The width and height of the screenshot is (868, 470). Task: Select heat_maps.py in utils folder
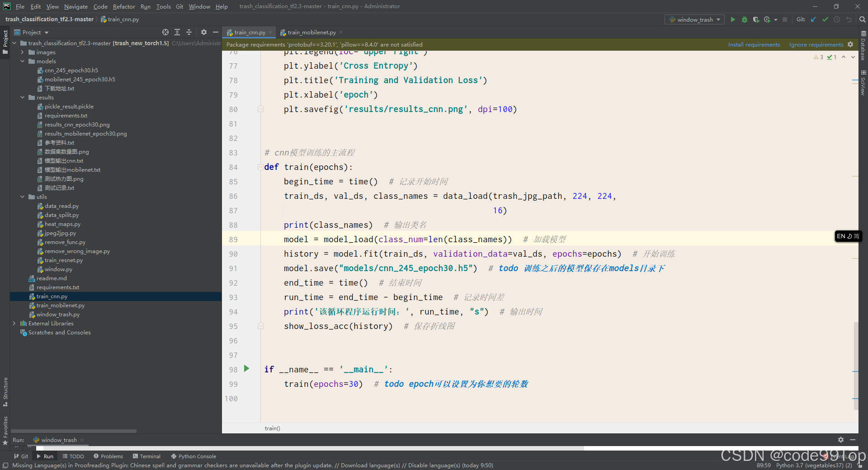62,224
